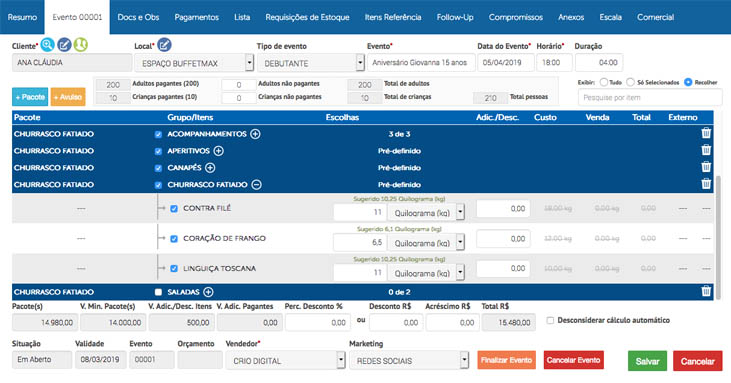Delete APERITIVOS row with trash icon
The width and height of the screenshot is (731, 383).
[706, 150]
